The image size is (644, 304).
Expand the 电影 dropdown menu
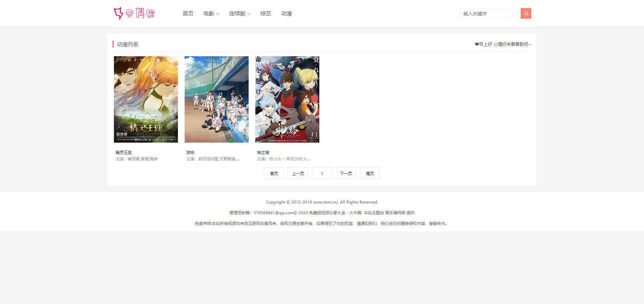point(211,13)
